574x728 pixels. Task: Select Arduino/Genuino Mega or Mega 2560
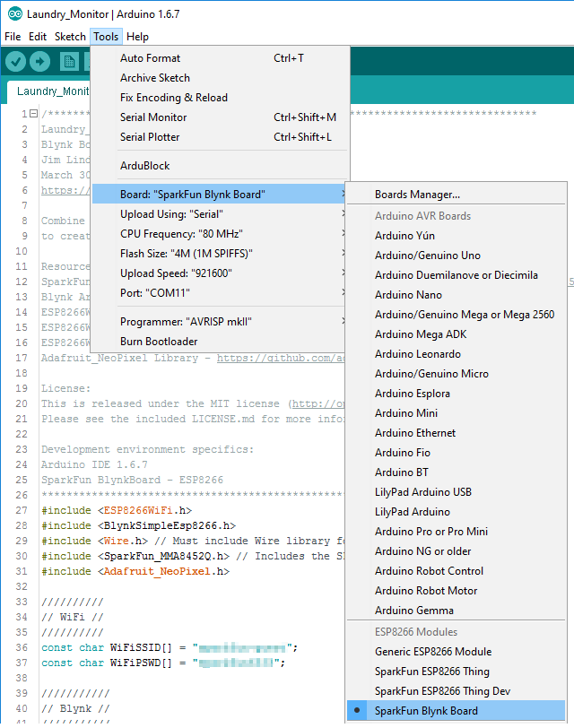[456, 315]
